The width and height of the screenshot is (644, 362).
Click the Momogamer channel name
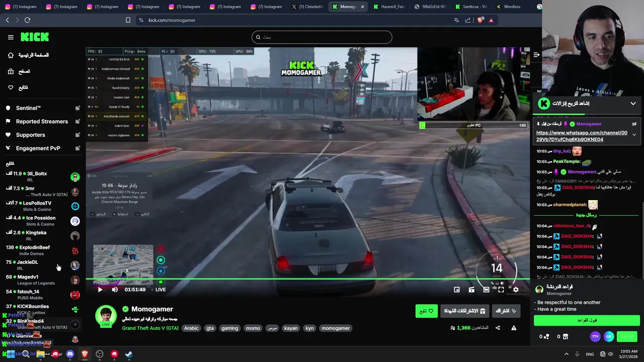point(152,309)
